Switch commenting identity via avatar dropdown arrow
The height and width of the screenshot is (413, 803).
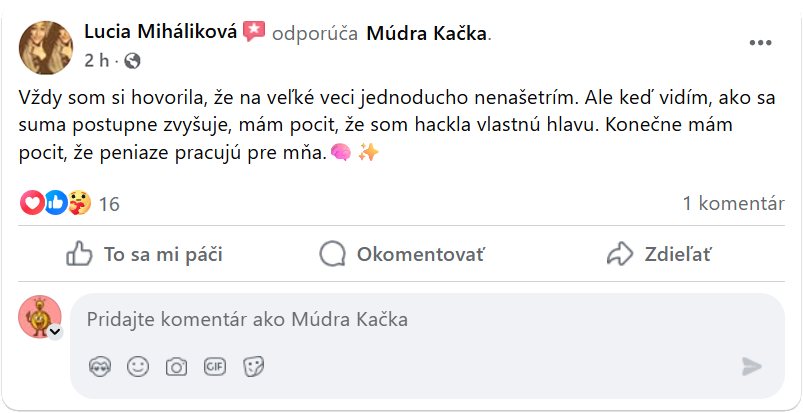(x=55, y=332)
